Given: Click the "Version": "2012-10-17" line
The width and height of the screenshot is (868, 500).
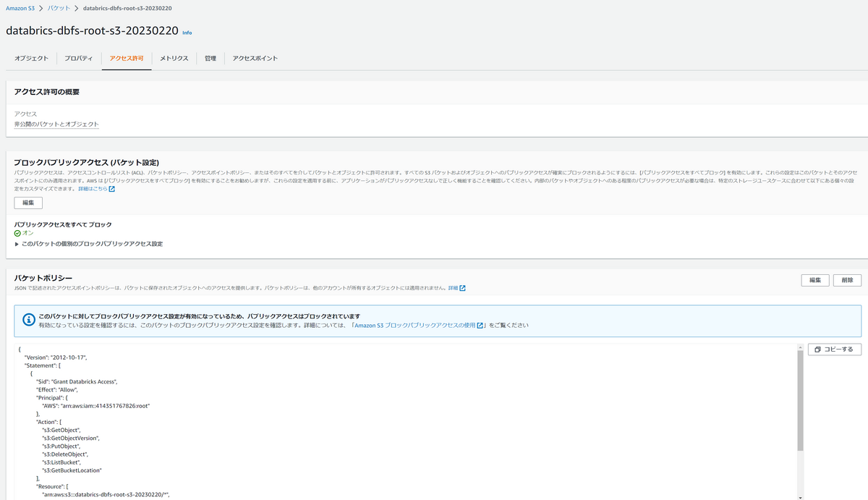Looking at the screenshot, I should point(56,357).
